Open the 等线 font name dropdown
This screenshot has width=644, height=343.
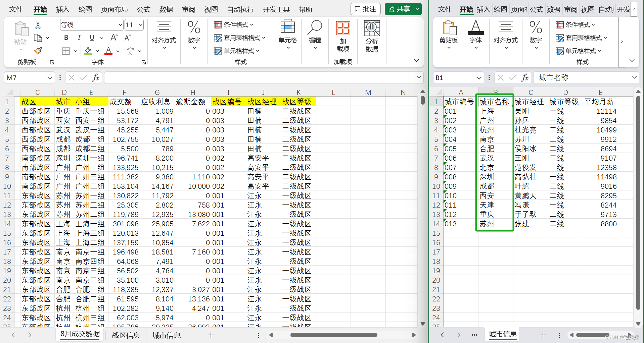tap(121, 25)
